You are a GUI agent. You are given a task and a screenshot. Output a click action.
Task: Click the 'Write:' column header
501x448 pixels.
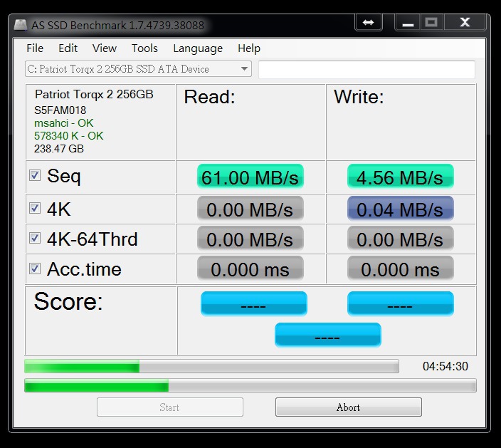[x=359, y=97]
